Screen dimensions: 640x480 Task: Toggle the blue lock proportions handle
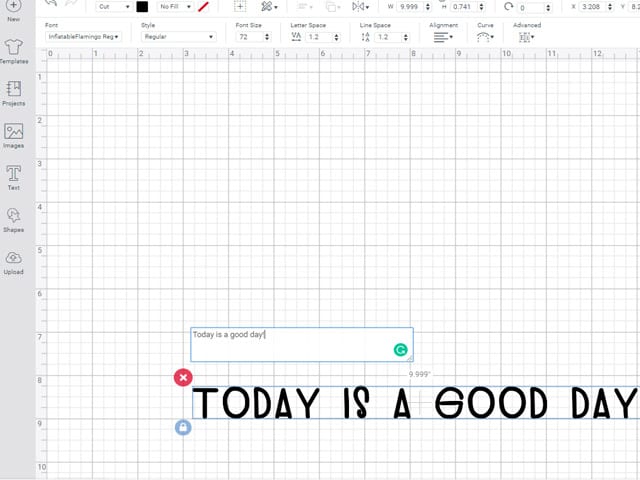pos(183,427)
